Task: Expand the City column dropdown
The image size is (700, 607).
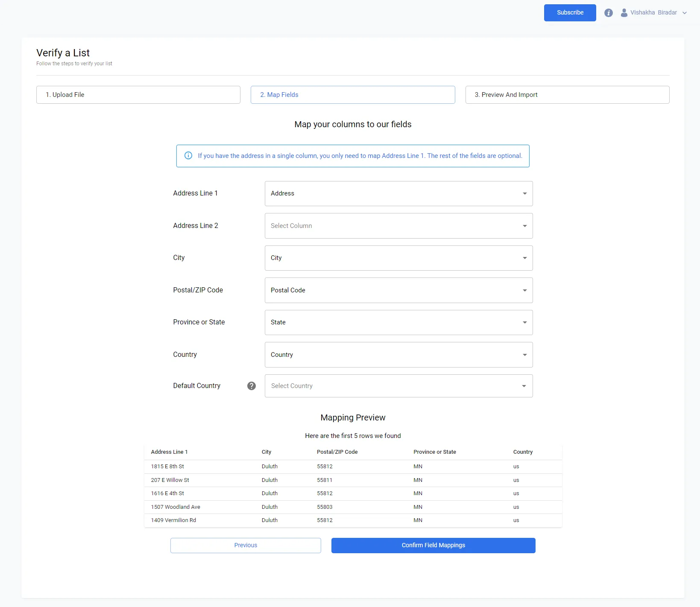Action: (x=398, y=258)
